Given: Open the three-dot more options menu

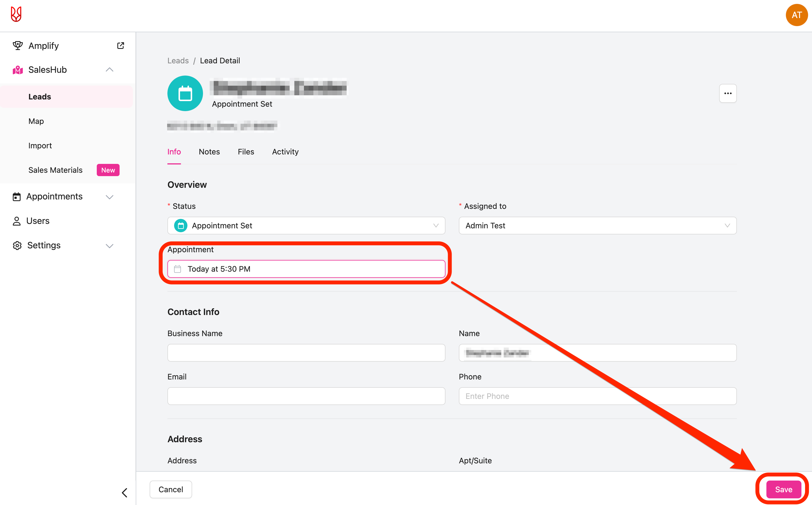Looking at the screenshot, I should pos(727,94).
